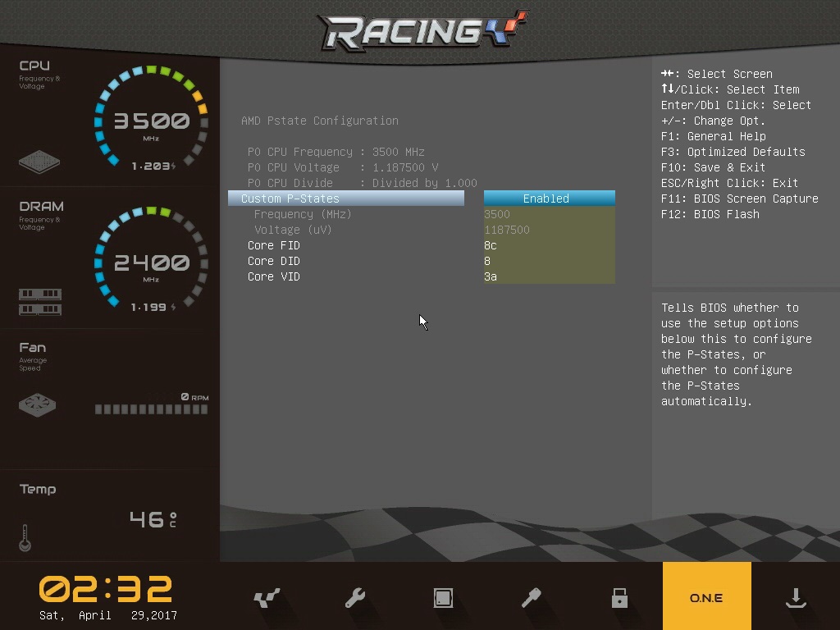This screenshot has width=840, height=630.
Task: Select the Core FID label
Action: [x=274, y=245]
